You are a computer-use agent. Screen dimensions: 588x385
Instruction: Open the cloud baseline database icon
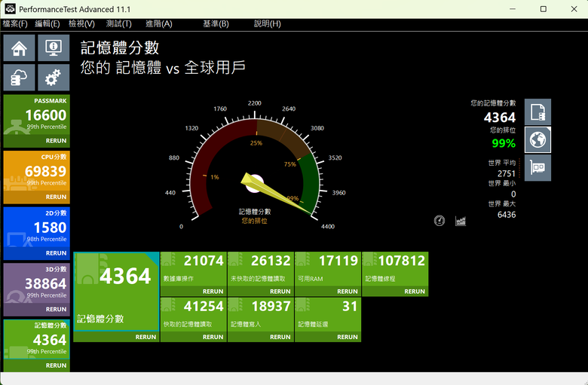pyautogui.click(x=19, y=77)
